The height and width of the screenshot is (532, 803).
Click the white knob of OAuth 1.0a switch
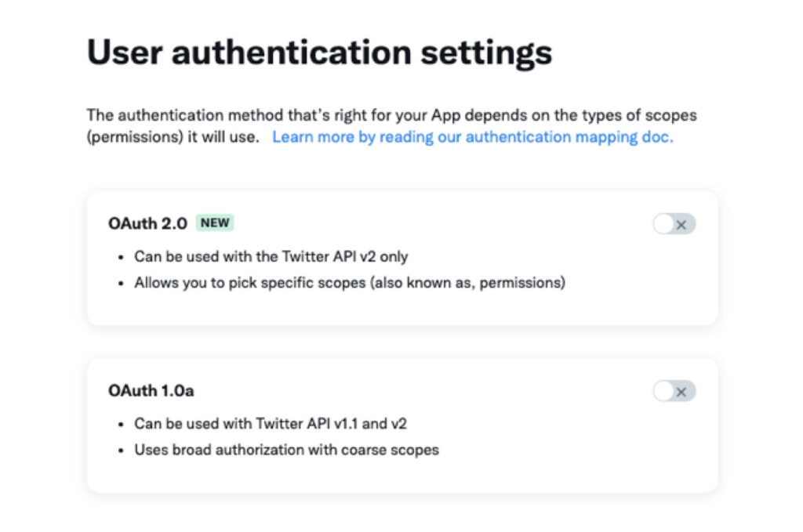point(663,391)
